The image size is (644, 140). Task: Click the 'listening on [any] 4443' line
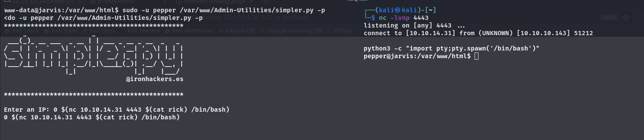414,25
